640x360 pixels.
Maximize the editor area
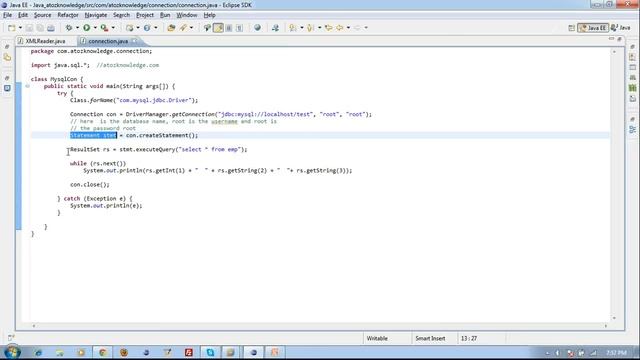(620, 39)
